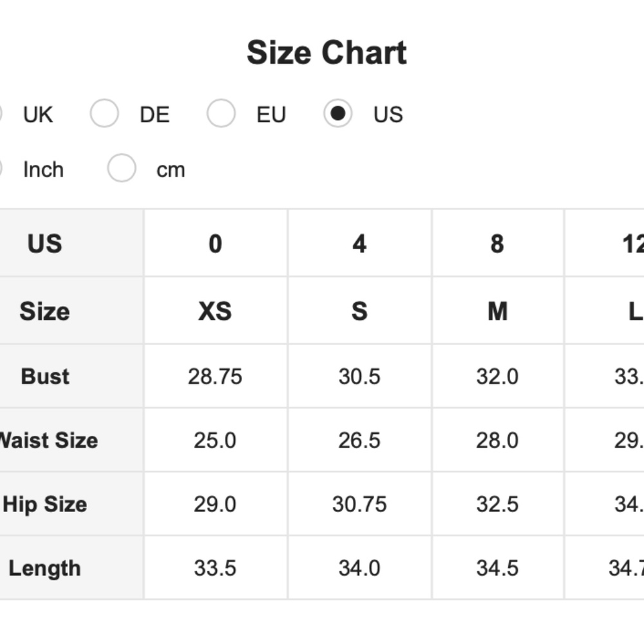Choose the UK sizing label

tap(37, 115)
